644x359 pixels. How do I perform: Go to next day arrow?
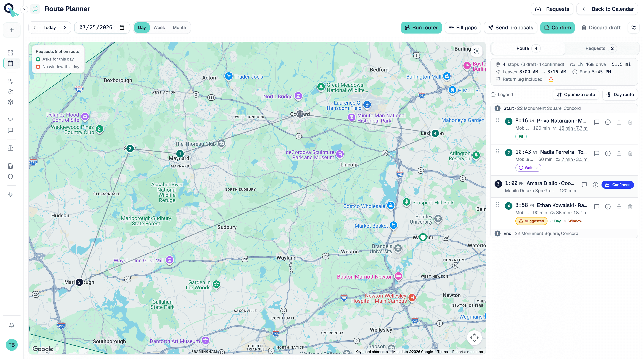click(x=65, y=28)
